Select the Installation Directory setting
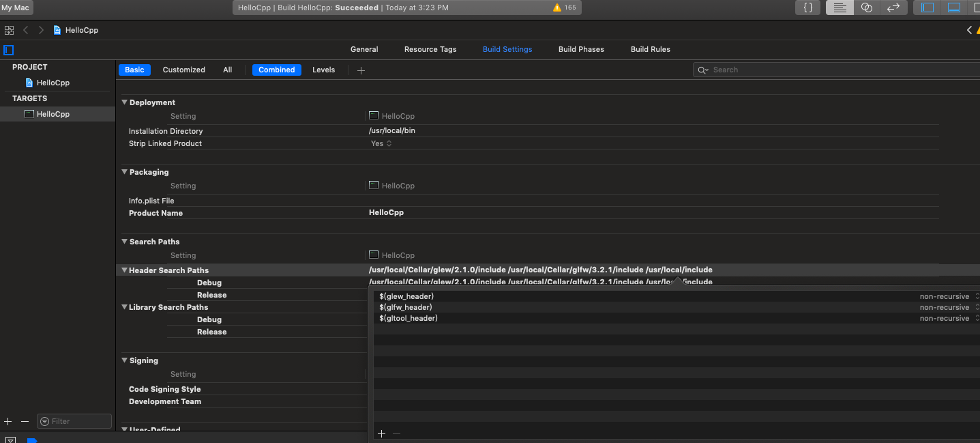The width and height of the screenshot is (980, 443). click(166, 131)
